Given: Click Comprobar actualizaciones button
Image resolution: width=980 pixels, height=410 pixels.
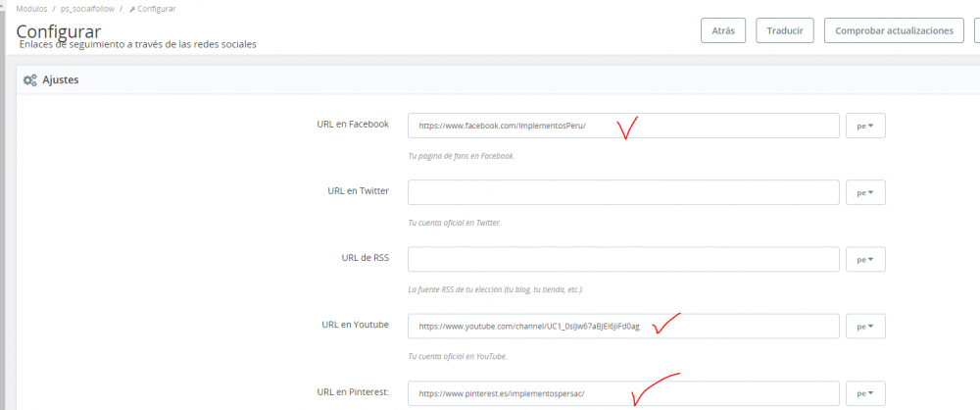Looking at the screenshot, I should (x=893, y=31).
